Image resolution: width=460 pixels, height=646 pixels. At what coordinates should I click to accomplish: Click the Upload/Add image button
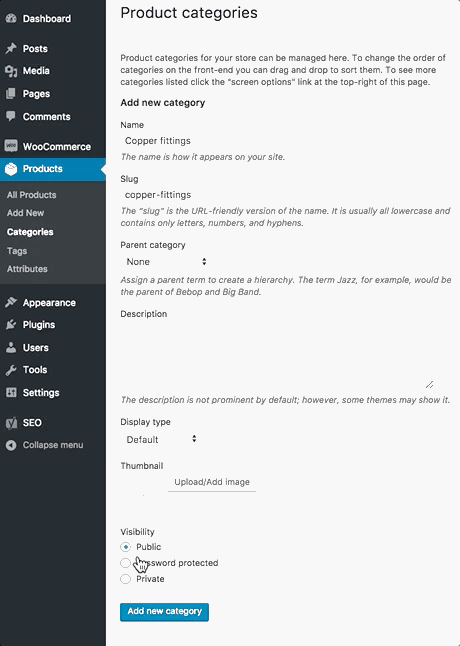click(212, 482)
